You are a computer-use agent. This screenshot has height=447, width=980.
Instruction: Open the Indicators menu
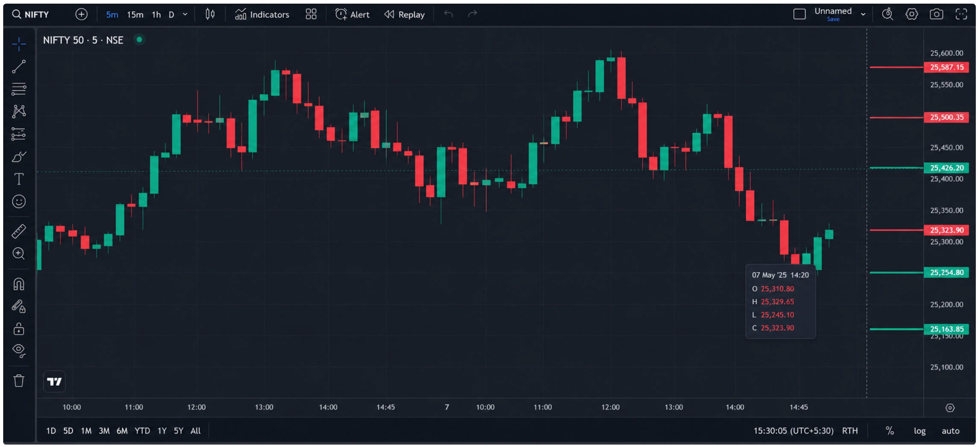point(262,15)
